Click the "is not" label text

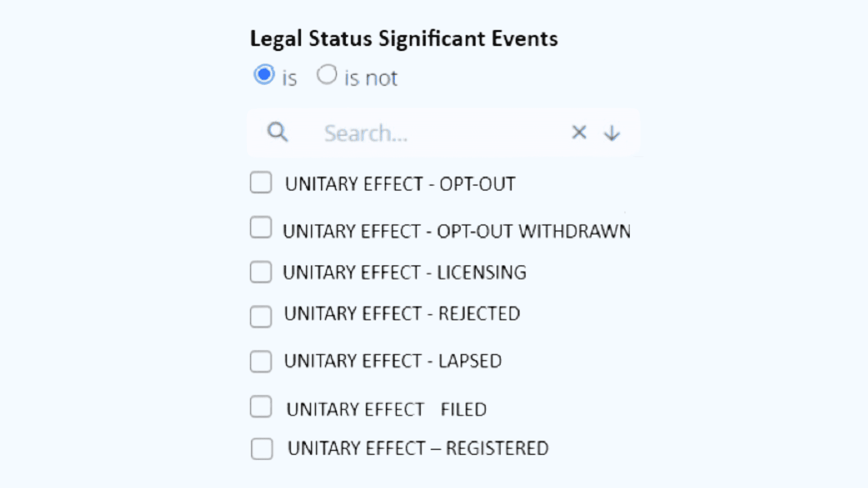pyautogui.click(x=371, y=78)
